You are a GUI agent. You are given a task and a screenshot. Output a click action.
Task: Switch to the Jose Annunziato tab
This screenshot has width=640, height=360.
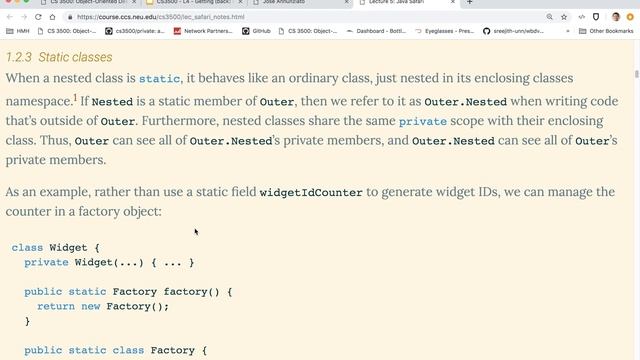tap(300, 2)
